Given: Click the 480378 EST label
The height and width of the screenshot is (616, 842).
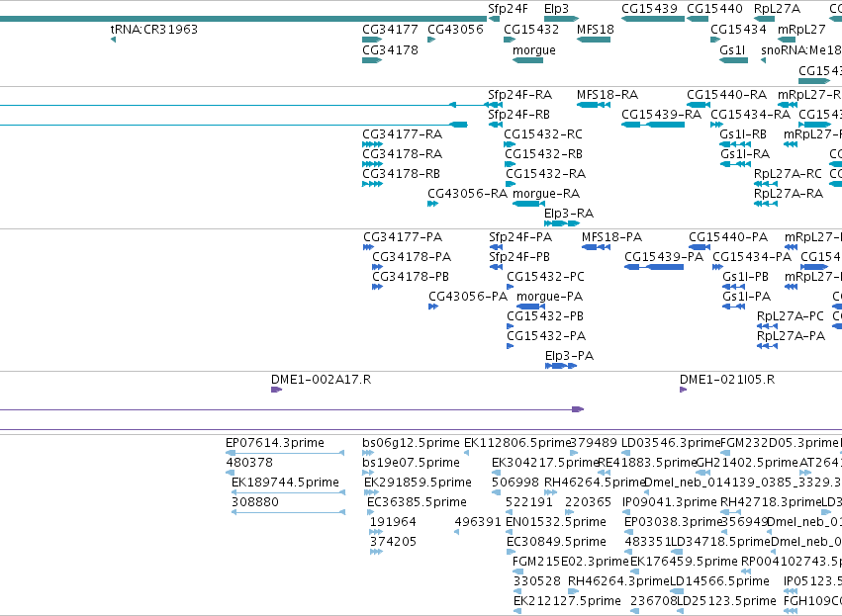Looking at the screenshot, I should click(x=249, y=463).
